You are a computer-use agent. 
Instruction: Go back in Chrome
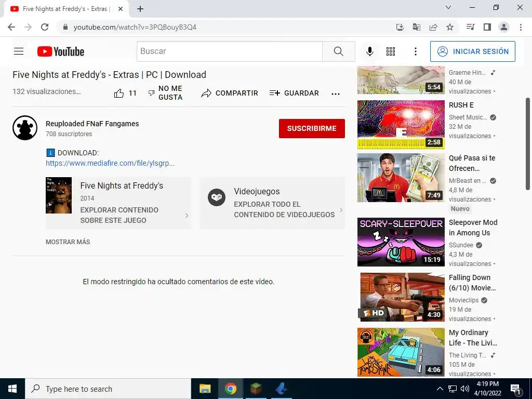point(11,27)
